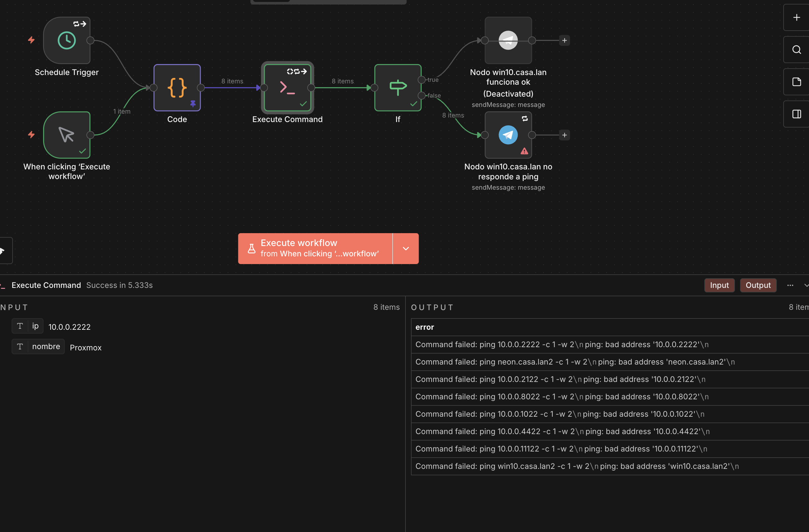
Task: Select the Schedule Trigger clock node
Action: click(67, 41)
